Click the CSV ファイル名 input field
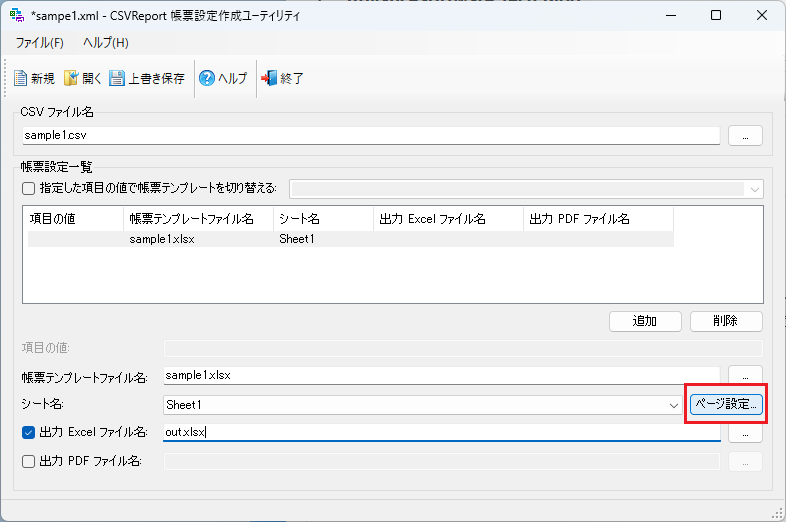The height and width of the screenshot is (522, 786). coord(371,135)
